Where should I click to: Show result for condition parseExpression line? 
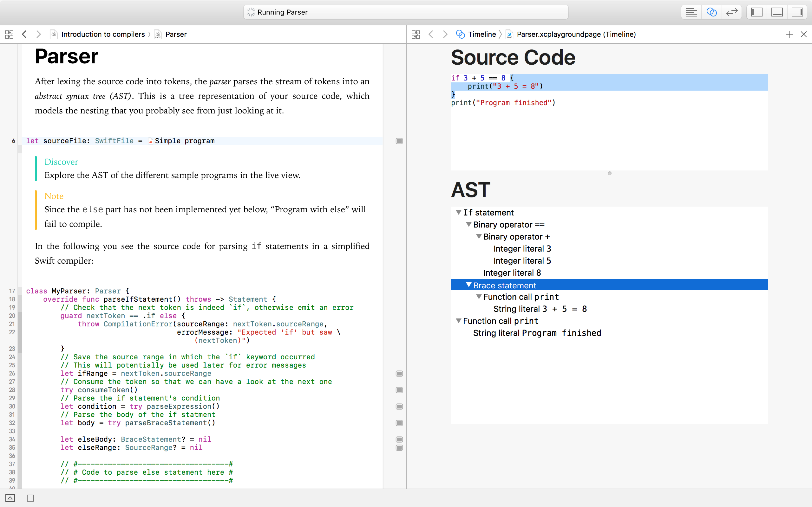399,407
